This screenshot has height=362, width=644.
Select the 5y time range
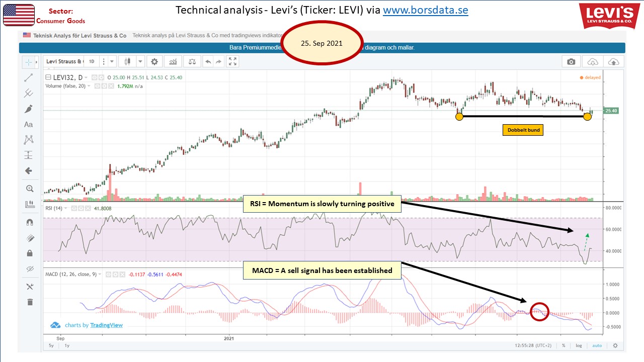tap(51, 346)
